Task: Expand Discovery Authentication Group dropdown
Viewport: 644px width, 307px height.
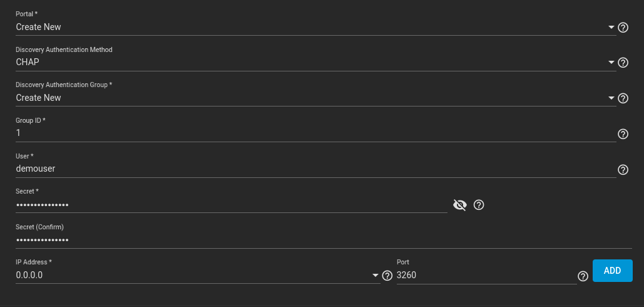Action: (315, 98)
